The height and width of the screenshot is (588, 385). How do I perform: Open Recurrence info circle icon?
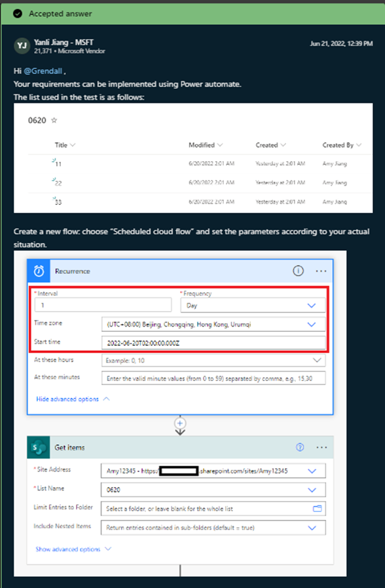tap(298, 270)
